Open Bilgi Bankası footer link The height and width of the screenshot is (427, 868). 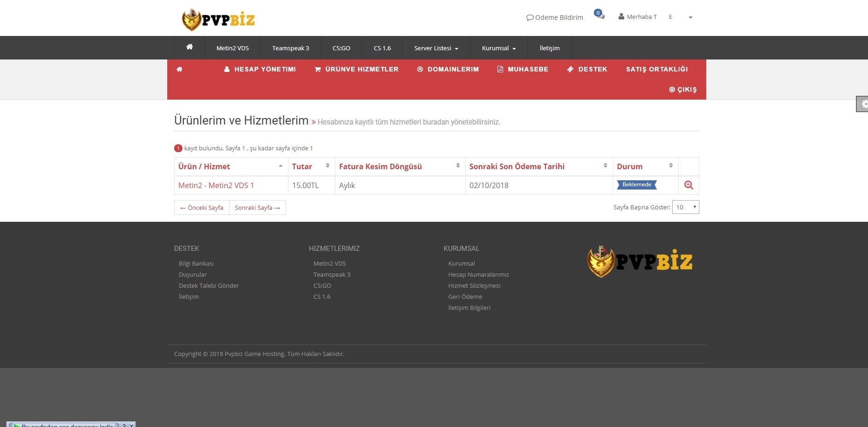click(x=196, y=263)
